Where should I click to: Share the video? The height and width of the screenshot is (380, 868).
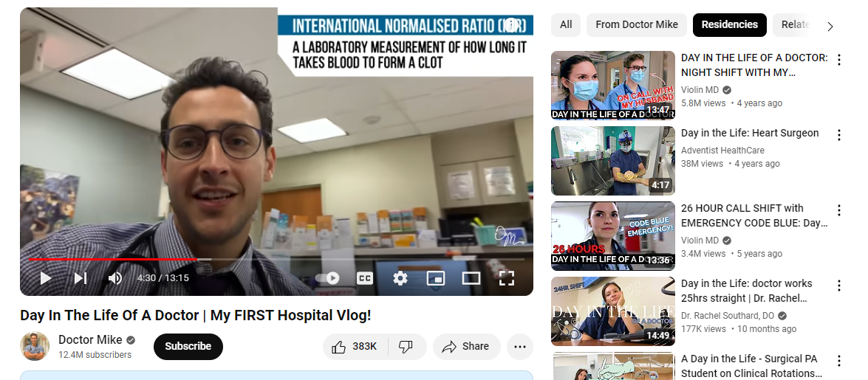467,347
